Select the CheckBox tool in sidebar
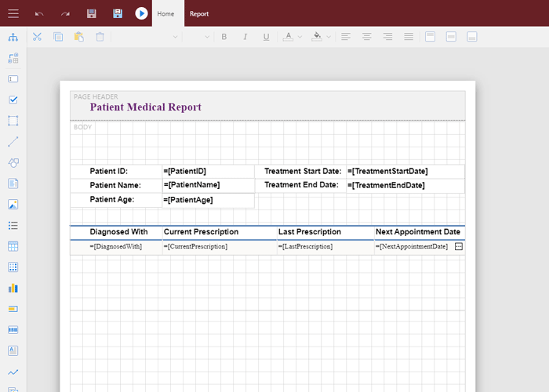 pyautogui.click(x=13, y=100)
